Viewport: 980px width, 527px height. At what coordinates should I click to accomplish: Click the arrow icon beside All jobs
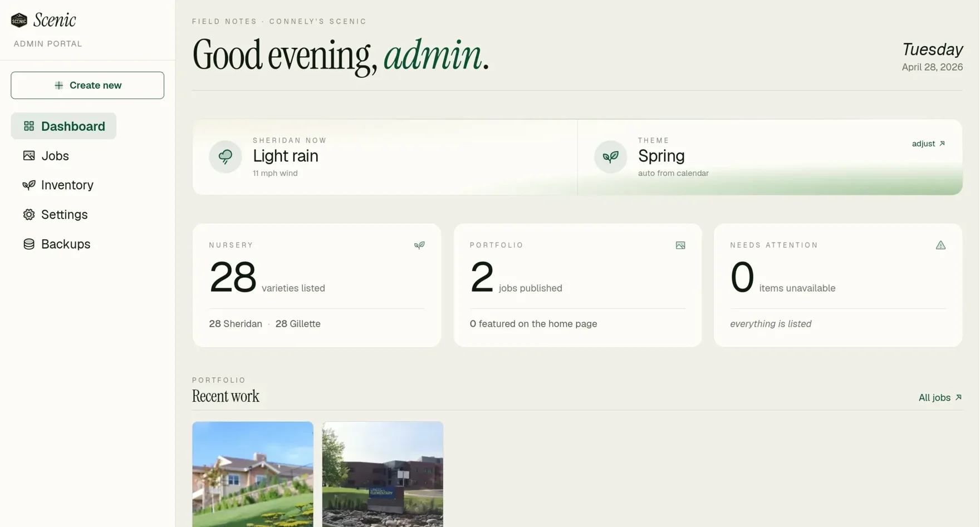pos(958,397)
